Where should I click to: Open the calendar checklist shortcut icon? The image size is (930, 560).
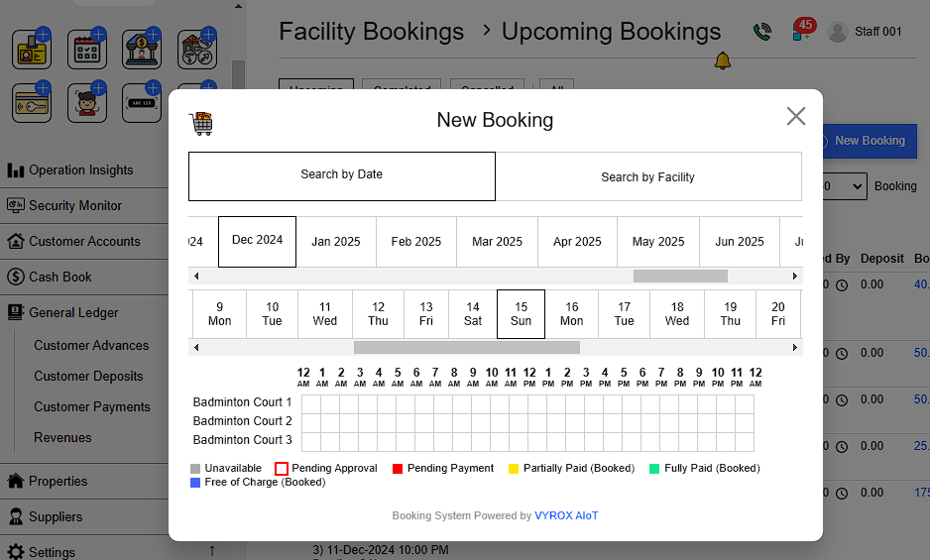pos(87,50)
